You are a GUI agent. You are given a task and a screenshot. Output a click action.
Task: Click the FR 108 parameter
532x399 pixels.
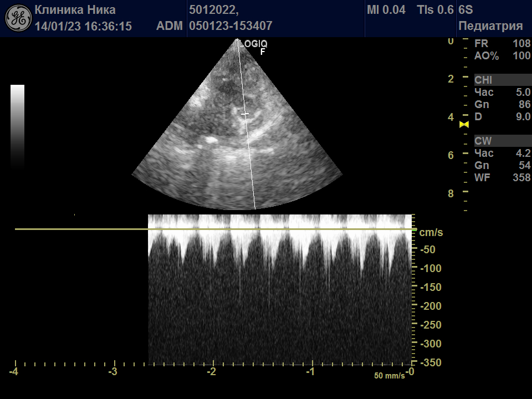tap(502, 43)
